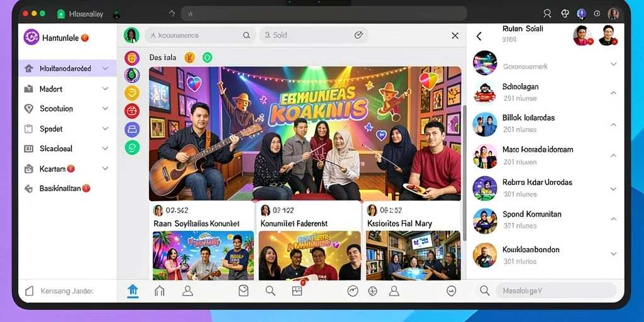Go back with the left chevron arrow

[479, 36]
